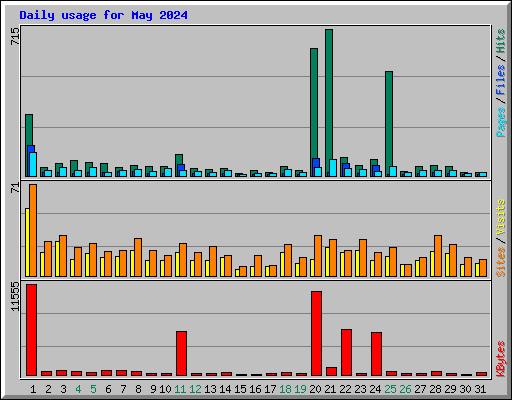Screen dimensions: 512x400
Task: Click the 11555 KBytes axis value
Action: pos(15,297)
